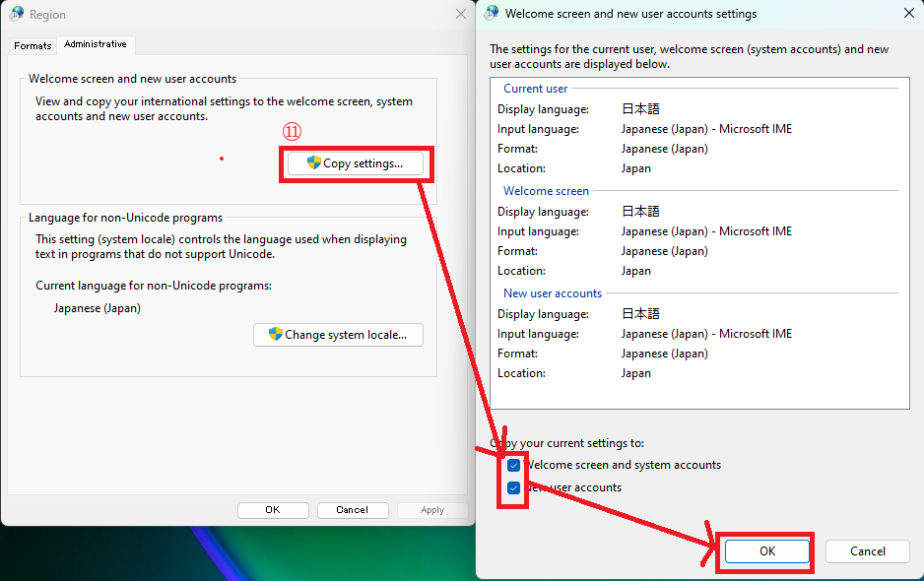Click OK in the Region window
Viewport: 924px width, 581px height.
pyautogui.click(x=273, y=509)
